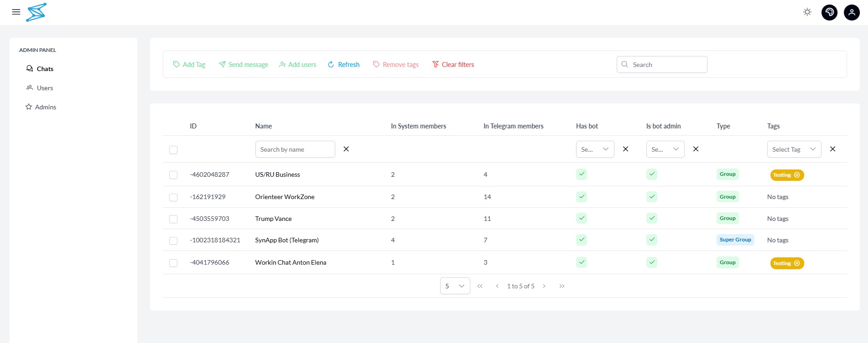The image size is (868, 343).
Task: Open the Is bot admin filter dropdown
Action: tap(665, 149)
